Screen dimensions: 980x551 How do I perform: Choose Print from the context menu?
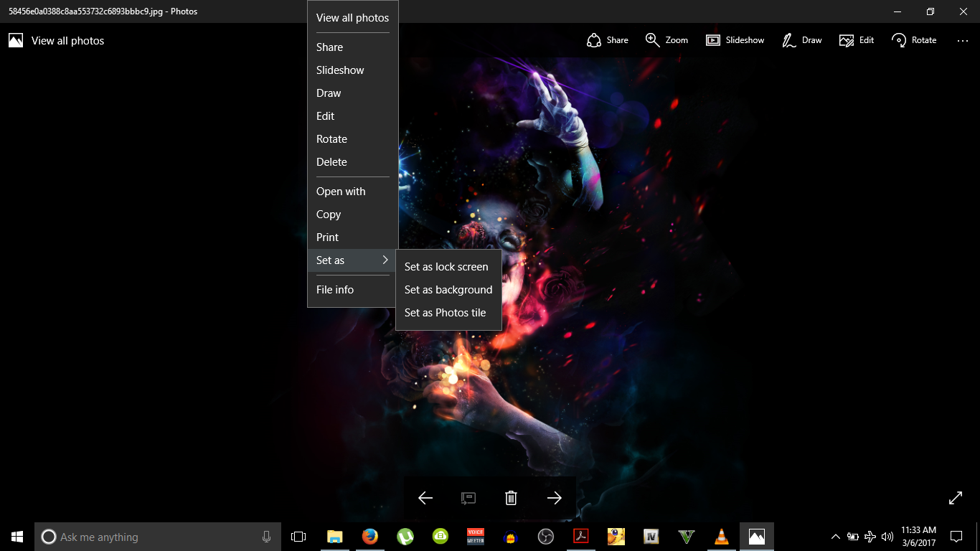coord(353,237)
